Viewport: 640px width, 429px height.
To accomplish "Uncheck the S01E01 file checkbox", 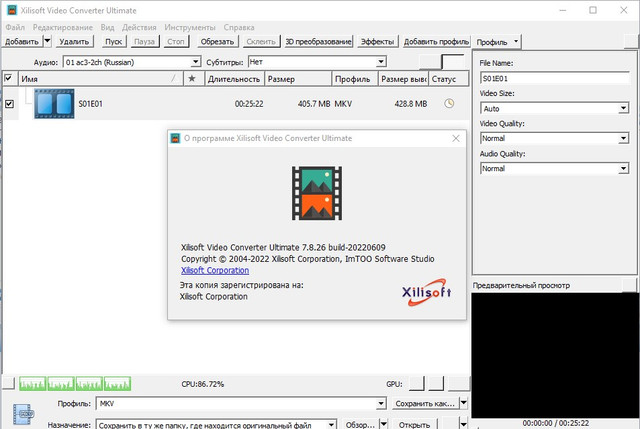I will click(x=9, y=104).
